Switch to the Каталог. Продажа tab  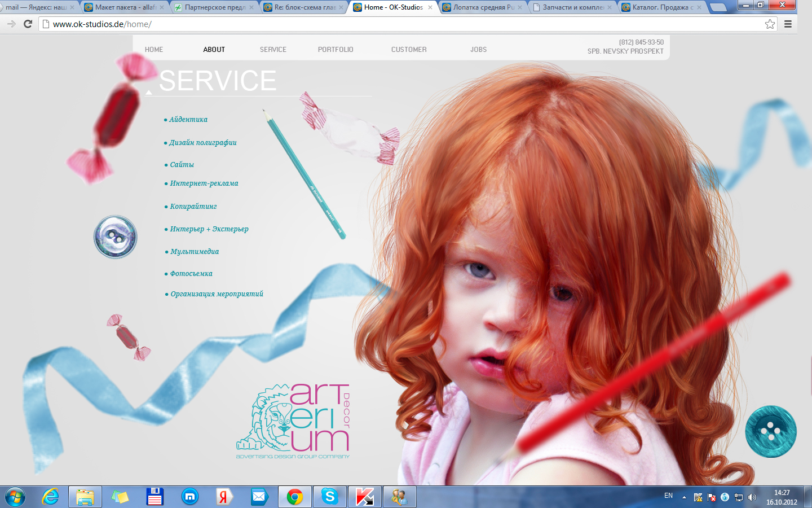[x=662, y=7]
